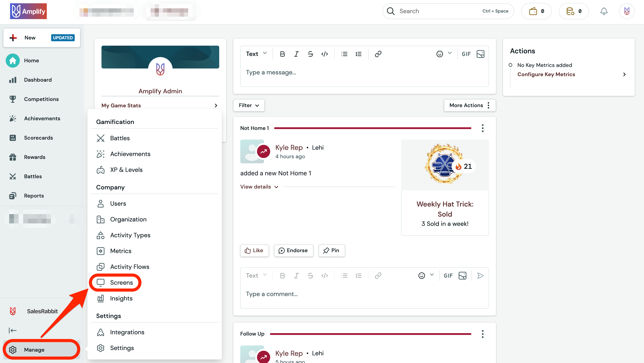Open Text style dropdown in message editor
The height and width of the screenshot is (363, 644).
[x=256, y=54]
